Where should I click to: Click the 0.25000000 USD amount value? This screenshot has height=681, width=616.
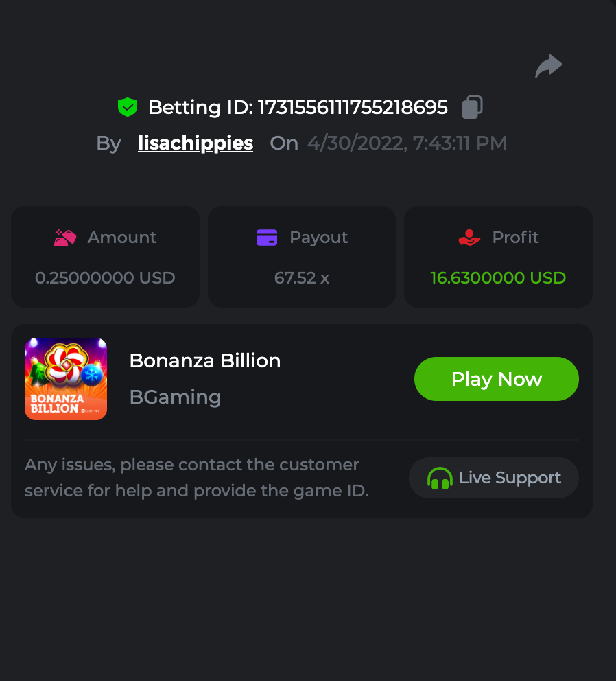[105, 278]
